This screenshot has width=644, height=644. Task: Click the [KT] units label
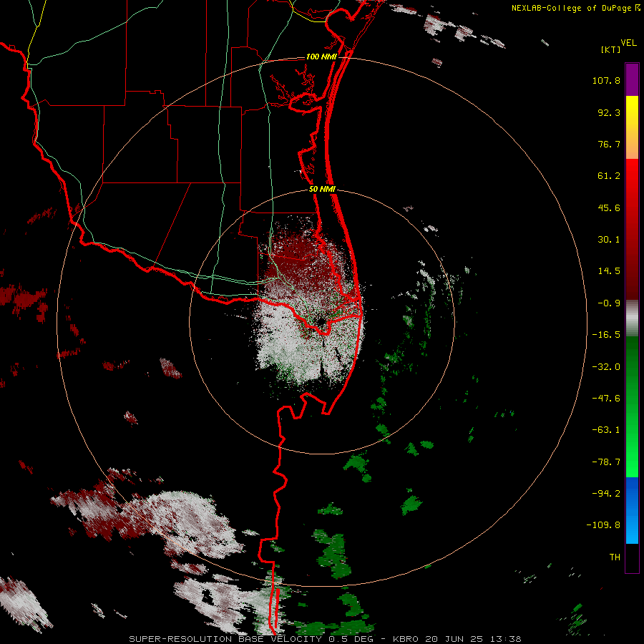pos(610,49)
